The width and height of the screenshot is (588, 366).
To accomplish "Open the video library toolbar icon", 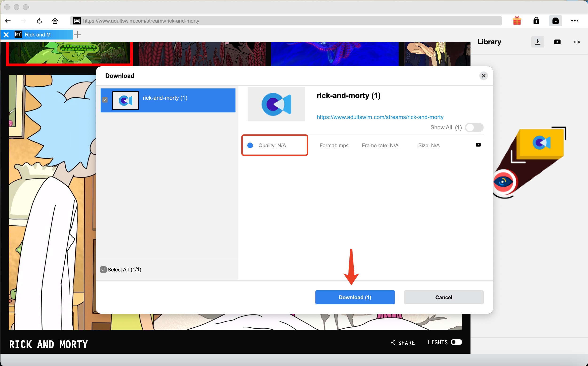I will click(x=555, y=21).
